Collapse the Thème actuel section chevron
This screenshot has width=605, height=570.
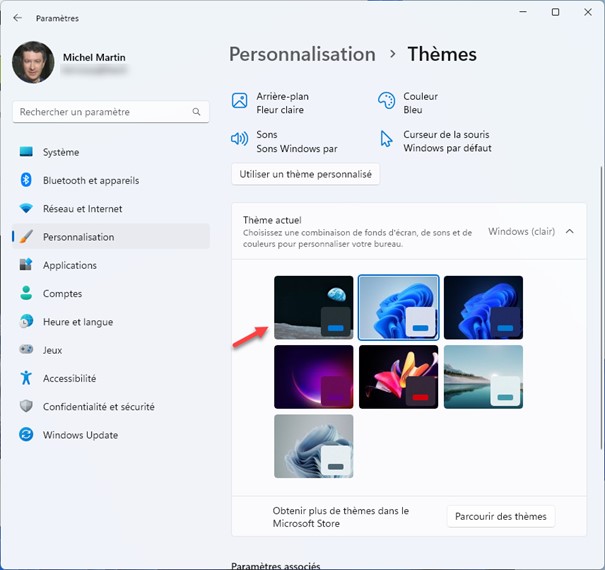[x=569, y=231]
